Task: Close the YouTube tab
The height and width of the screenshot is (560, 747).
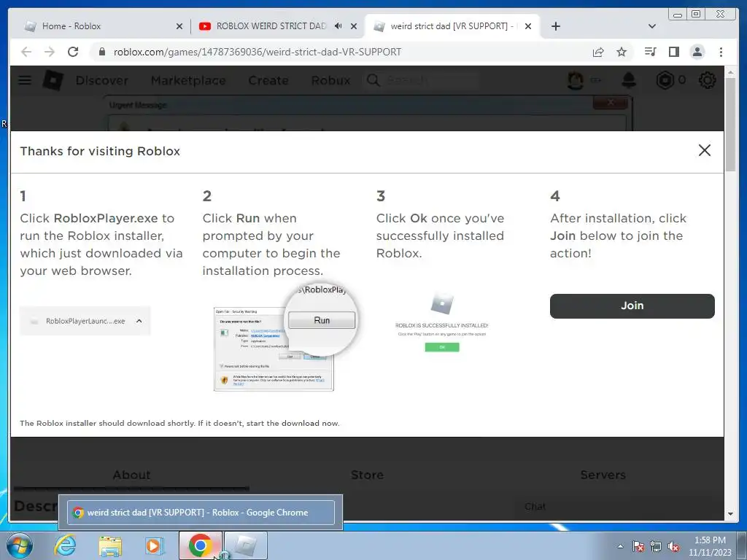Action: click(x=354, y=26)
